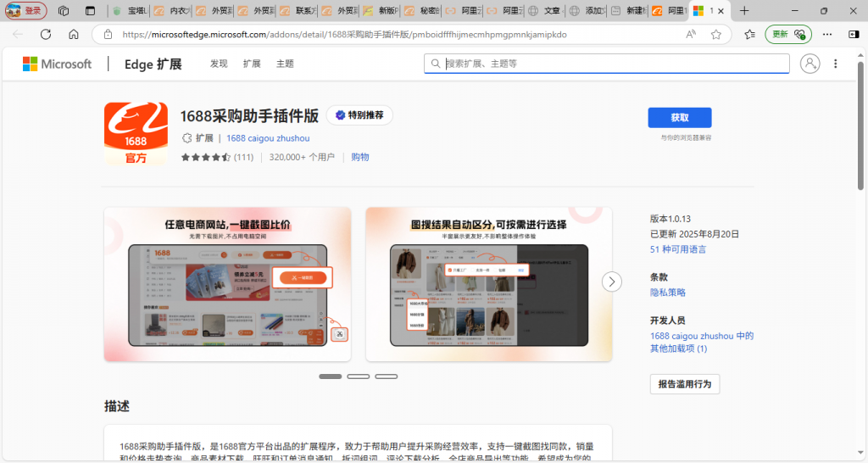Switch to the 联系 browser tab

[298, 10]
